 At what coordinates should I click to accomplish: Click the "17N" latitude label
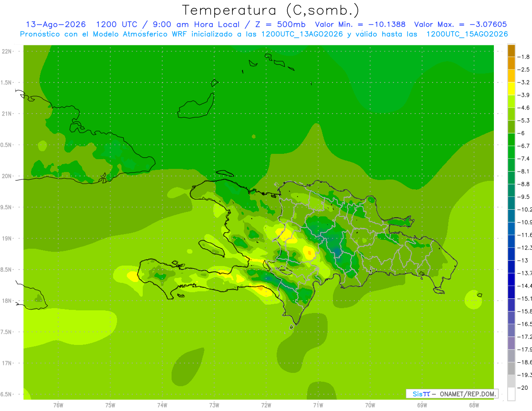tap(7, 363)
